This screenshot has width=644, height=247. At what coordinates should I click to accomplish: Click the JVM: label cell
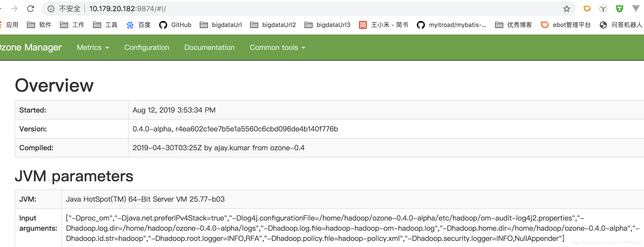click(x=38, y=199)
